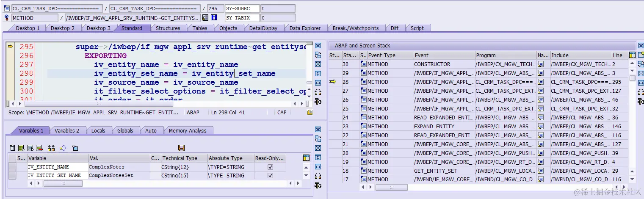This screenshot has width=644, height=199.
Task: Open the Data Explorer tab
Action: (305, 28)
